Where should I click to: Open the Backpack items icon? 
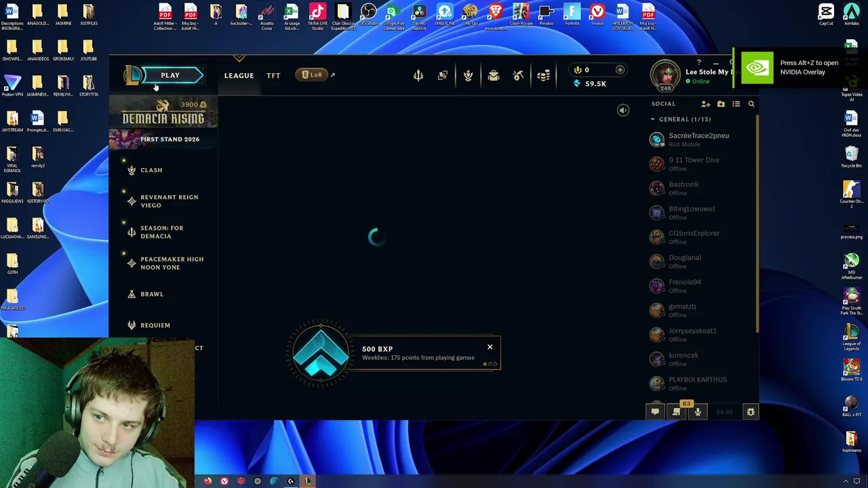[493, 76]
